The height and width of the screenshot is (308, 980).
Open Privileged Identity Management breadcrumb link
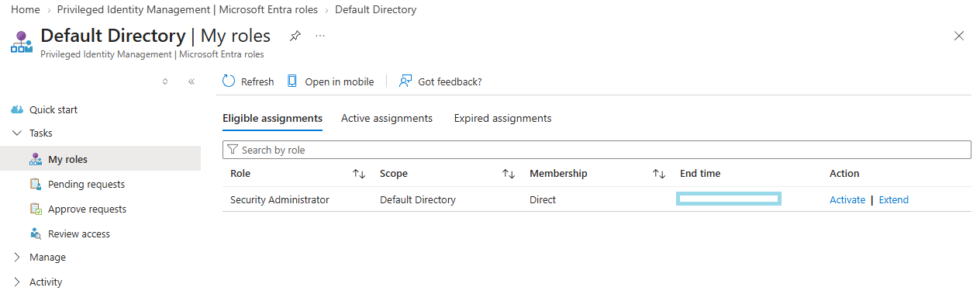coord(188,10)
